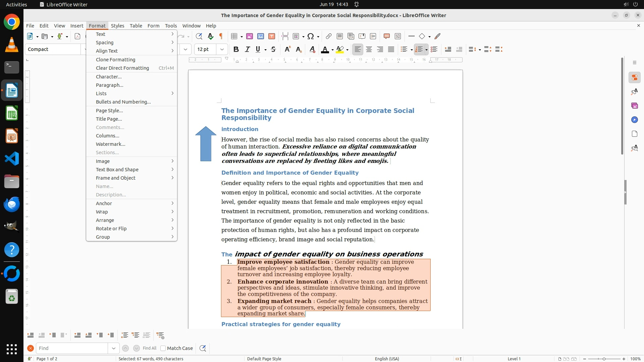
Task: Toggle Bold formatting in toolbar
Action: [236, 49]
